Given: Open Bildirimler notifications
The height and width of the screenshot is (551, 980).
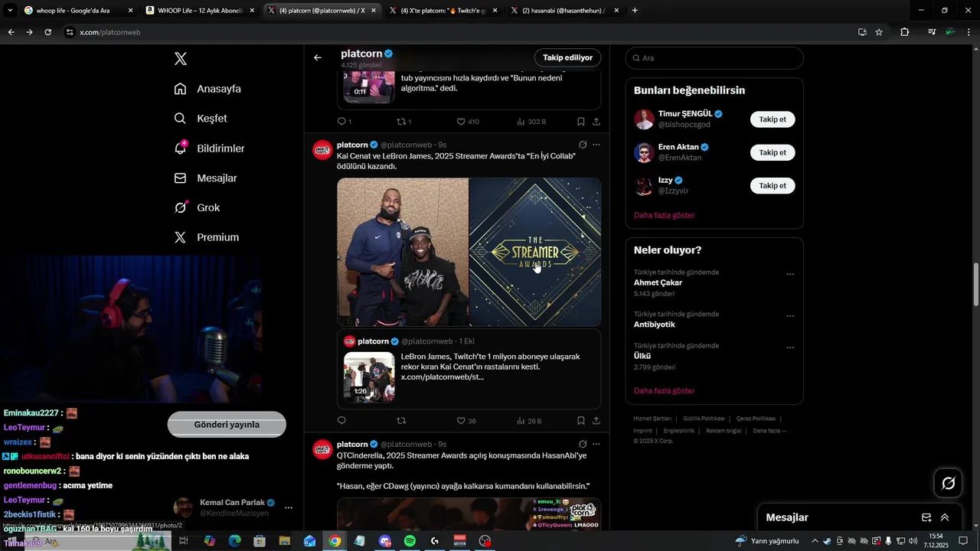Looking at the screenshot, I should [x=209, y=148].
